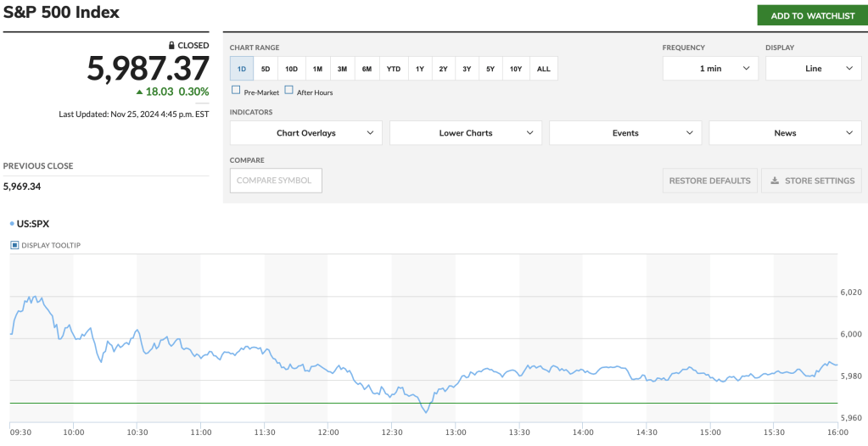Open the Display Line dropdown
This screenshot has width=868, height=446.
coord(813,69)
